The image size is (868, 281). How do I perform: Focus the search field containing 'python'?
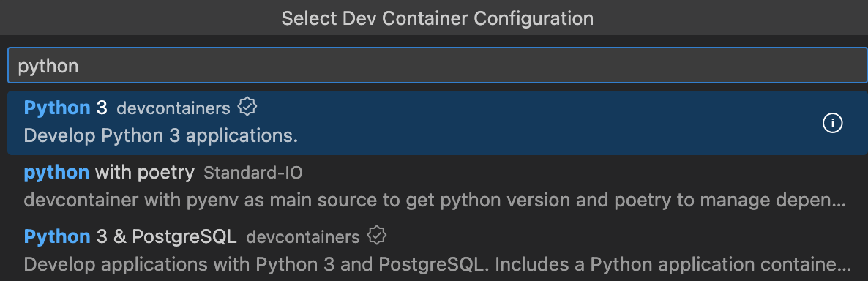(x=438, y=65)
